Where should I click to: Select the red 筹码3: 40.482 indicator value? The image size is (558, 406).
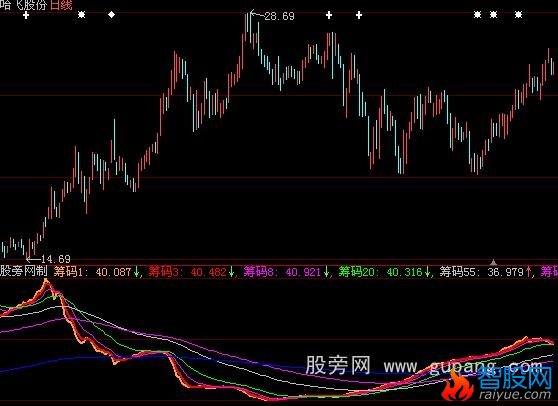click(x=191, y=272)
